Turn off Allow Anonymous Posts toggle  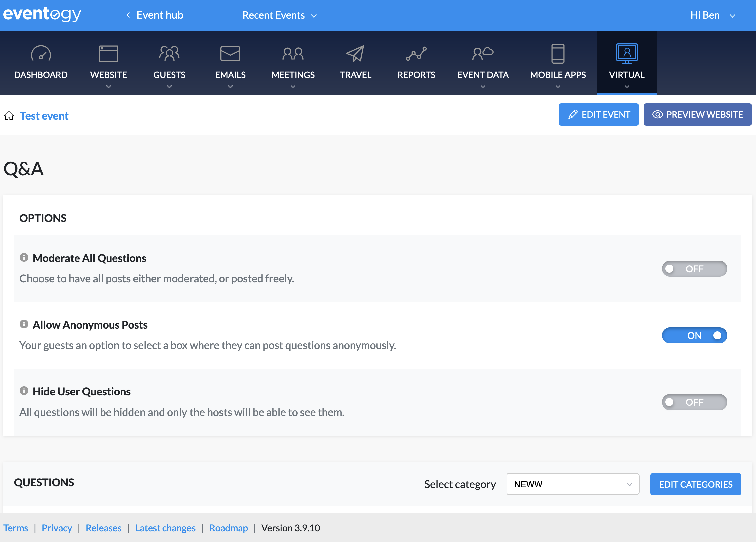coord(694,335)
